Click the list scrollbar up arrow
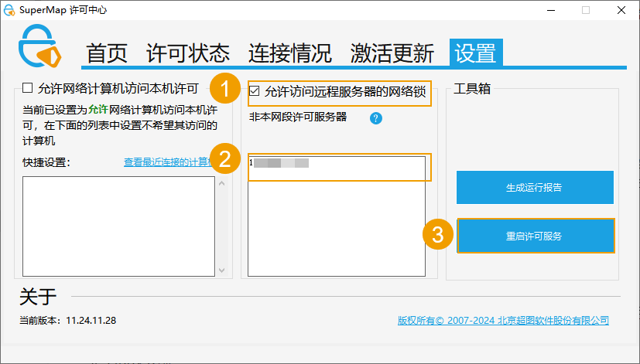The width and height of the screenshot is (640, 364). coord(222,183)
